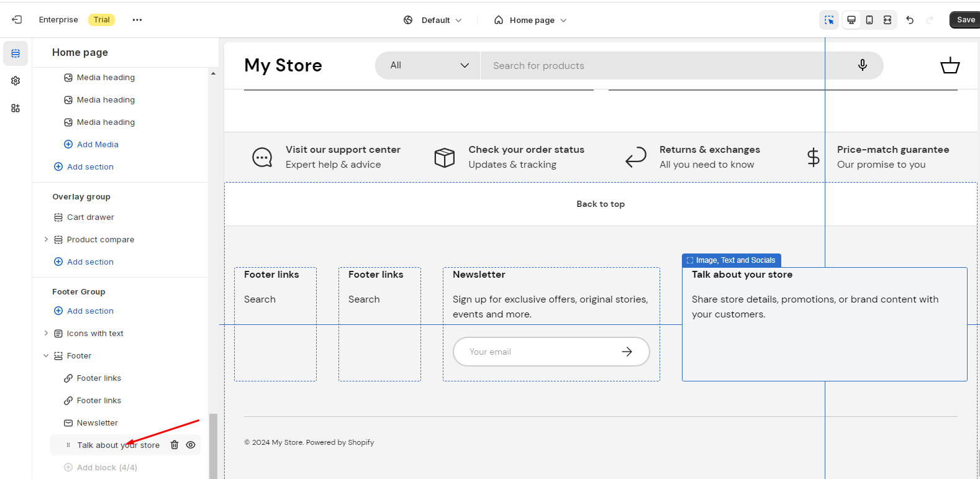
Task: Open the App embeds icon
Action: (16, 108)
